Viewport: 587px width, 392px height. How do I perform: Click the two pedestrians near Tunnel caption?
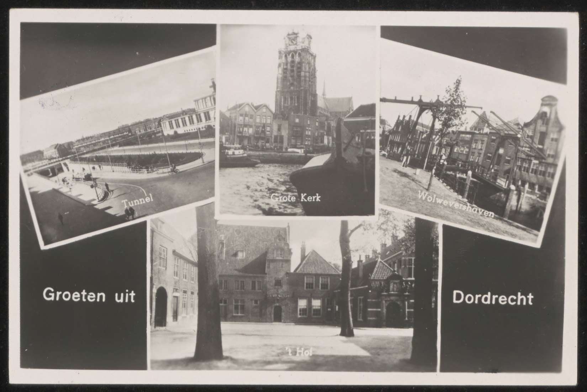coord(129,212)
